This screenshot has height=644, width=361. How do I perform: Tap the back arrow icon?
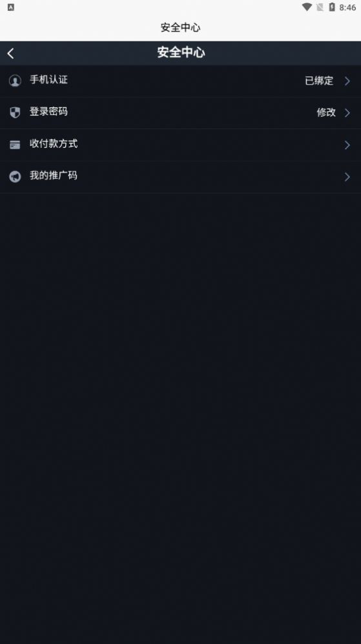pos(11,53)
